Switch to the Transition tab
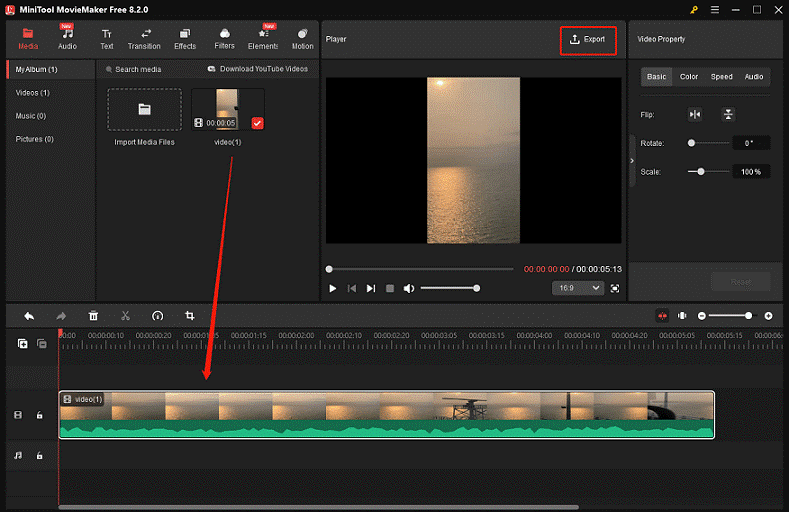The width and height of the screenshot is (789, 512). (x=144, y=39)
